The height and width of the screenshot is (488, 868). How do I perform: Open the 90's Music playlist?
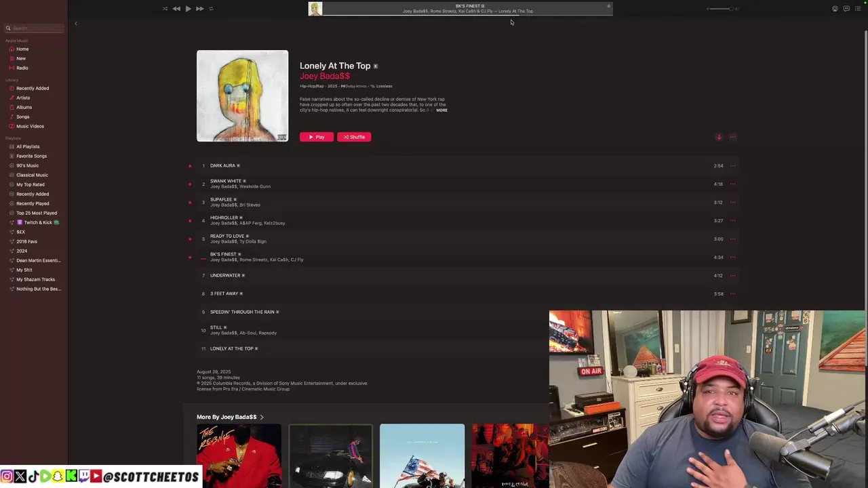click(27, 165)
